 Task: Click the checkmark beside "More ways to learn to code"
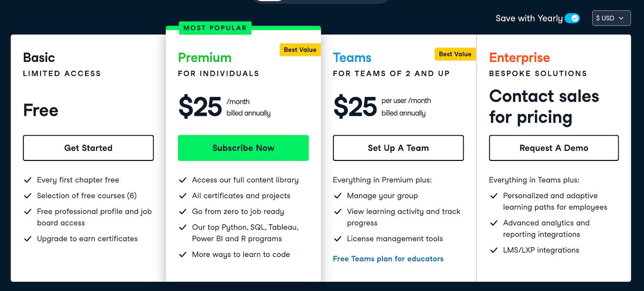183,254
